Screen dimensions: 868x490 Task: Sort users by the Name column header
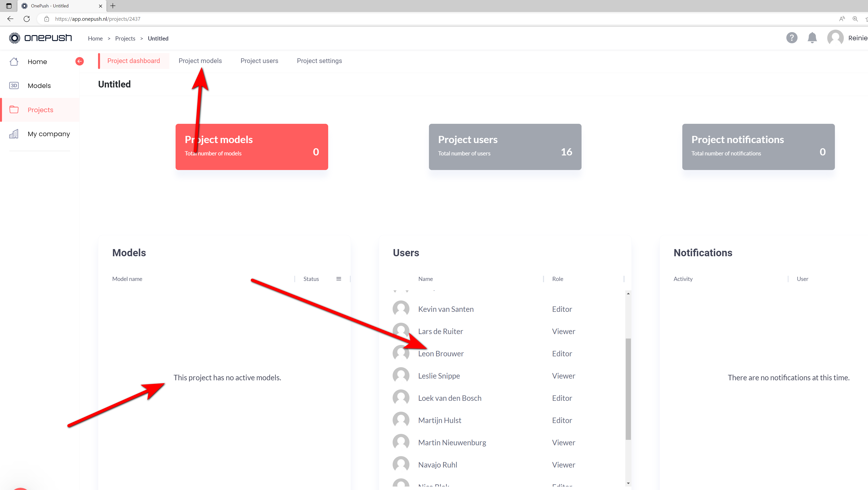coord(425,279)
